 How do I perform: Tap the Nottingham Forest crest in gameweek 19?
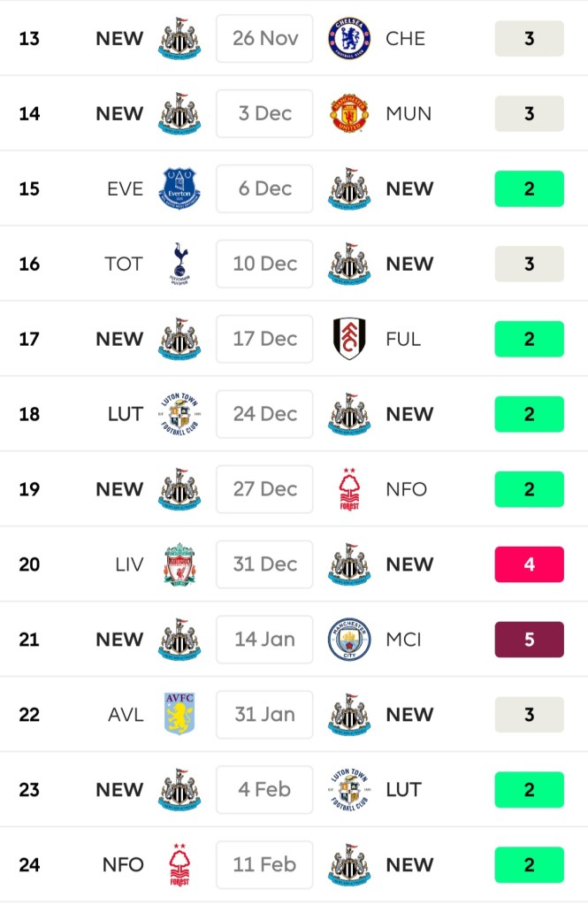point(349,489)
